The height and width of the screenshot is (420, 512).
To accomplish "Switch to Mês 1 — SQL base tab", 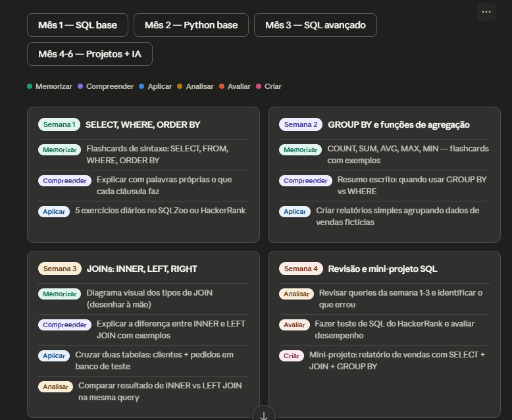I will [78, 25].
